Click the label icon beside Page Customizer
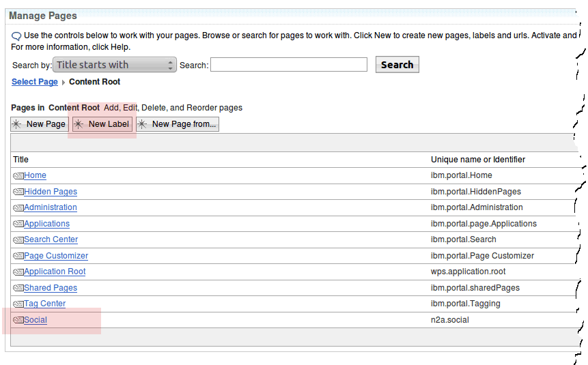This screenshot has height=365, width=588. [18, 256]
